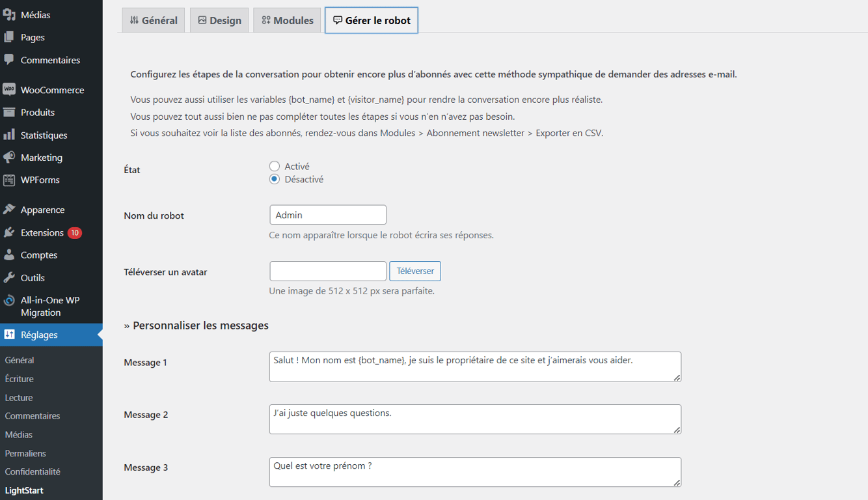Click the WooCommerce logo icon

(x=9, y=90)
